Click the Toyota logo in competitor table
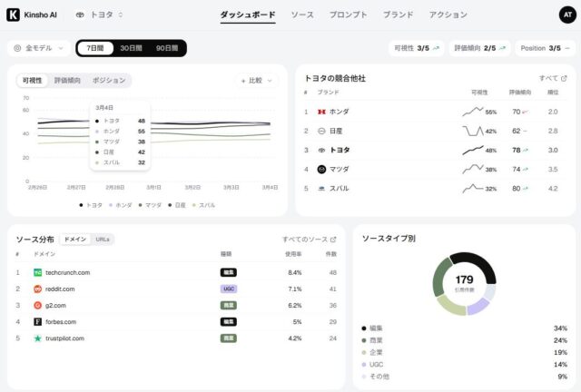Screen dimensions: 581x392 321,150
